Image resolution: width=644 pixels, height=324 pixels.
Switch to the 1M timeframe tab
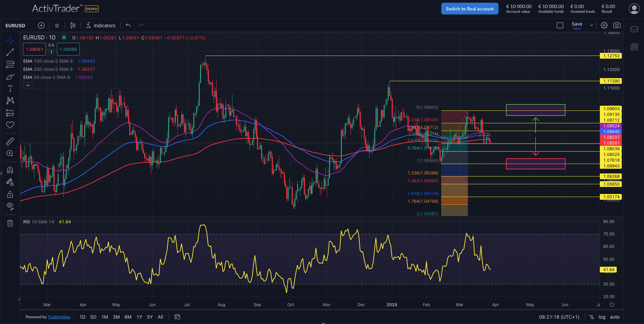click(105, 317)
